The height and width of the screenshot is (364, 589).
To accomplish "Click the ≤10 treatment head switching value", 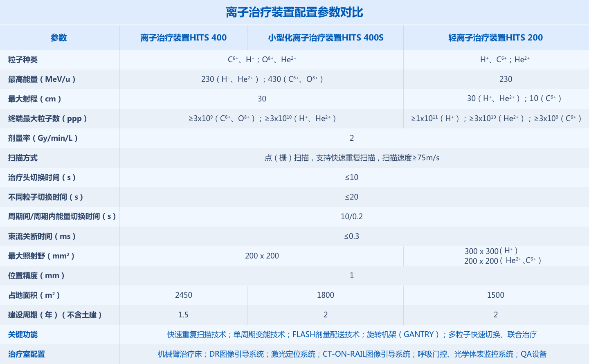I will coord(351,178).
